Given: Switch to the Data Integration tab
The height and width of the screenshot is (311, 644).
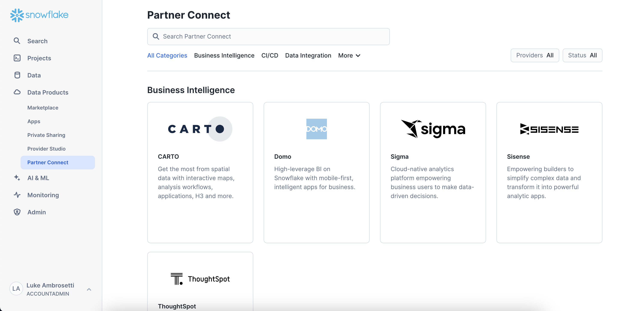Looking at the screenshot, I should click(x=308, y=55).
